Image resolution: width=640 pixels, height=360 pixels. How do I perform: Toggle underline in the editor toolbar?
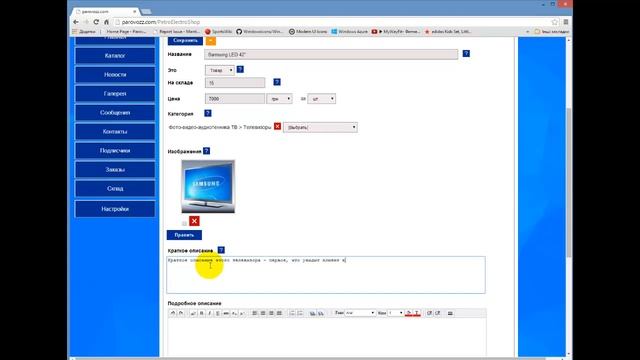click(x=218, y=313)
